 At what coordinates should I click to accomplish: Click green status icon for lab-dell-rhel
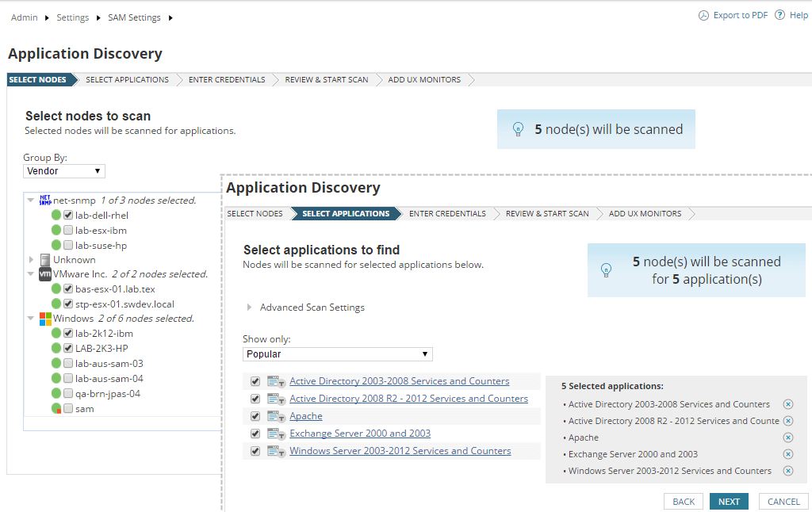[56, 215]
